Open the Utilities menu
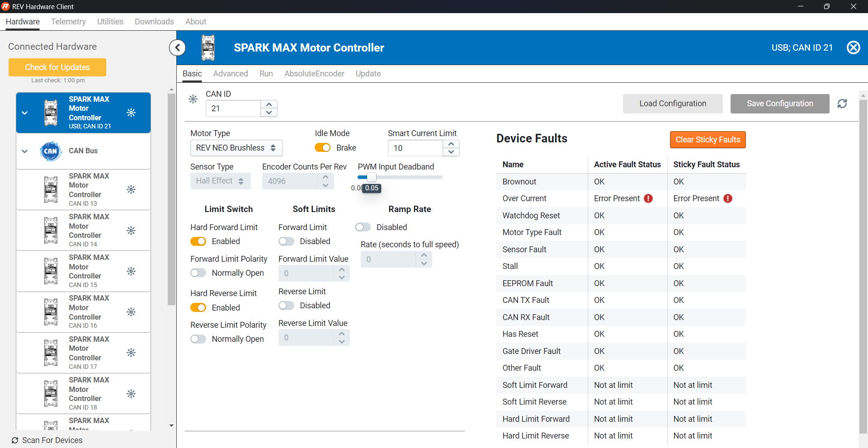This screenshot has width=868, height=448. coord(110,22)
